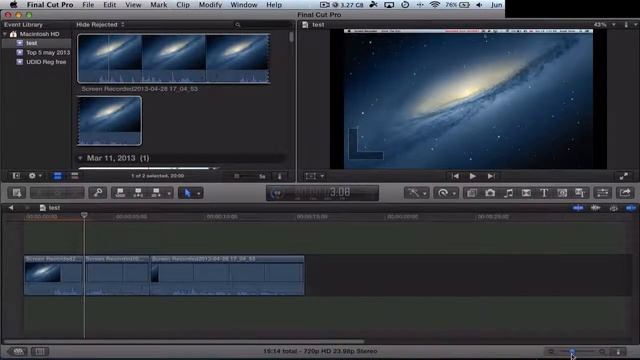Click the search magnifier in Event Browser
Viewport: 640px width, 360px height.
[238, 25]
